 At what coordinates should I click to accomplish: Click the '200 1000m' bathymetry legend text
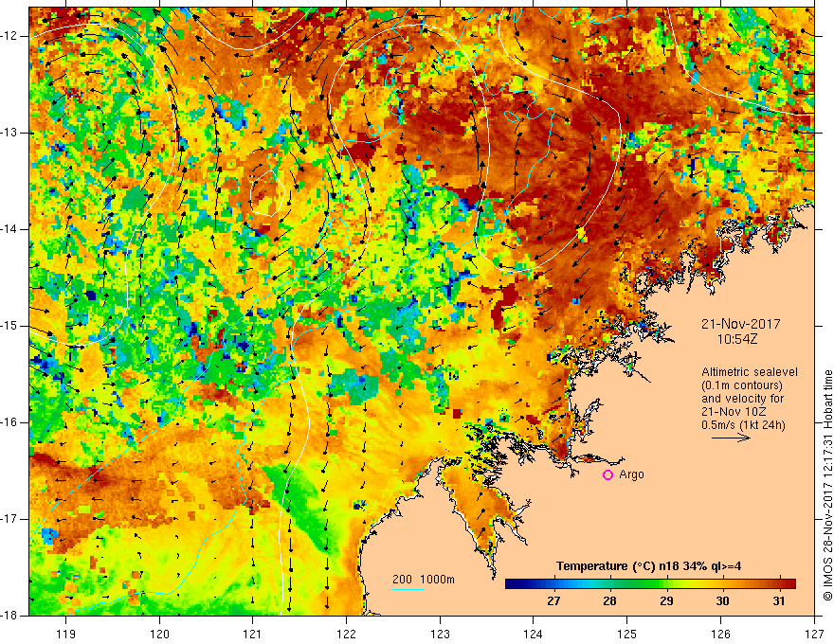tap(424, 580)
